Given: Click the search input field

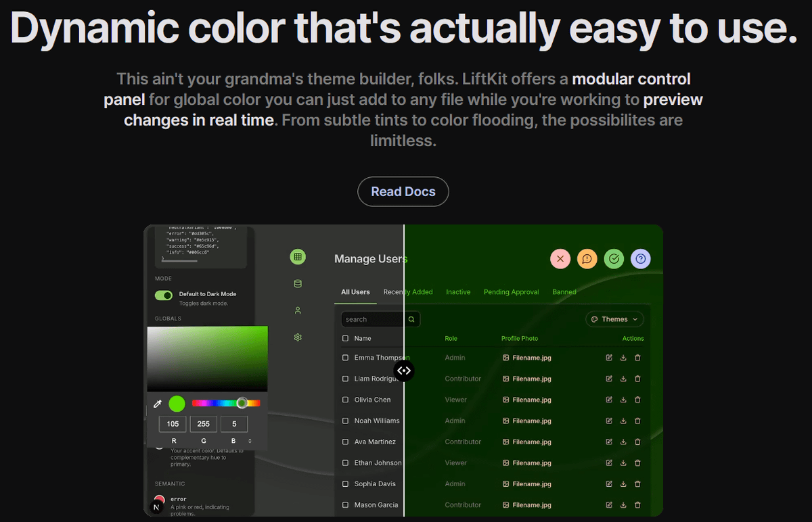Looking at the screenshot, I should point(374,319).
